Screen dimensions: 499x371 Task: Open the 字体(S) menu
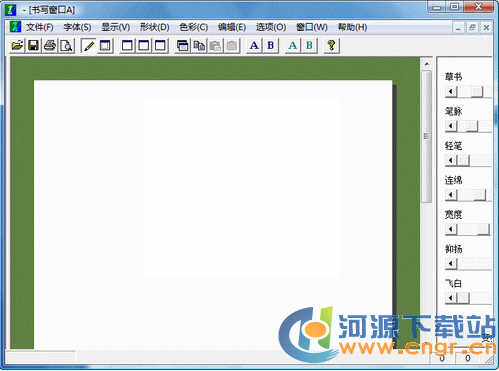[x=77, y=27]
